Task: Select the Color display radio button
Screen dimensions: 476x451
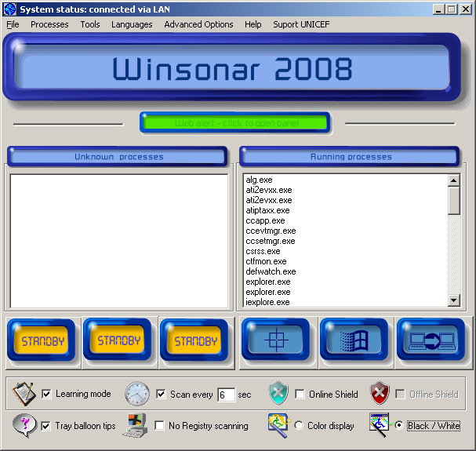Action: (x=299, y=425)
